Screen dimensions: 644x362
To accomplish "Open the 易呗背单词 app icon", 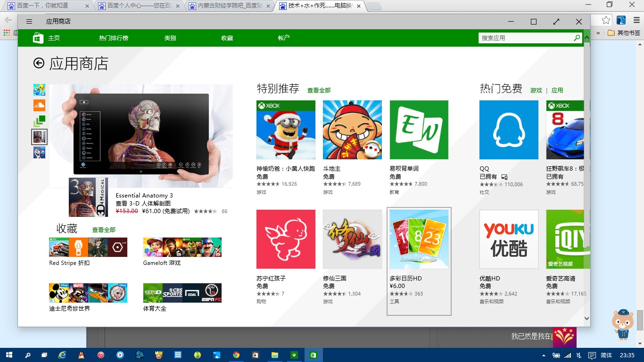I will point(419,130).
